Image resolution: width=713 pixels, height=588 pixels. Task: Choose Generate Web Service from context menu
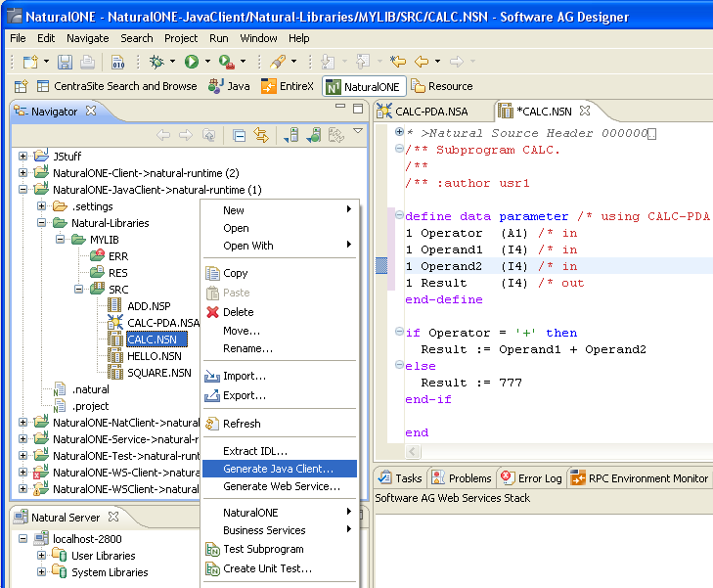tap(280, 486)
